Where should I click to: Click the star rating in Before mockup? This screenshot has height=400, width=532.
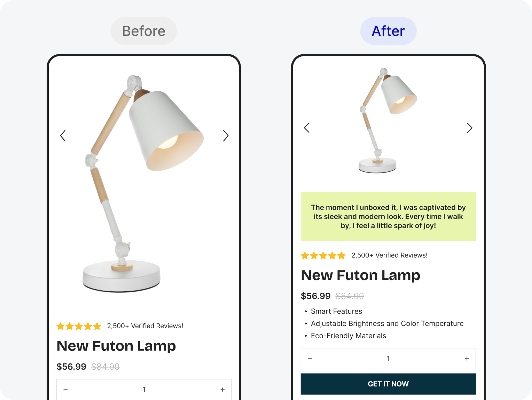pyautogui.click(x=79, y=326)
